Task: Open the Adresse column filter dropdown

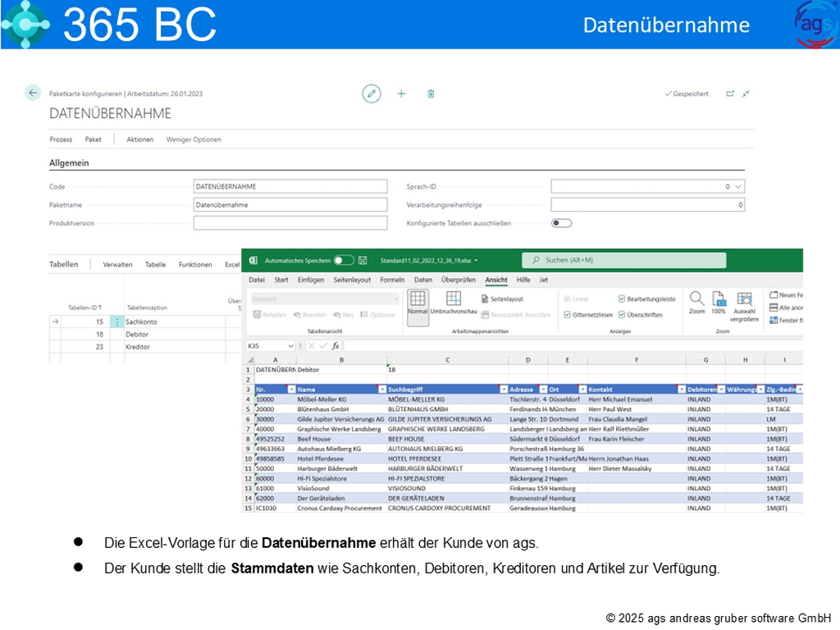Action: 543,390
